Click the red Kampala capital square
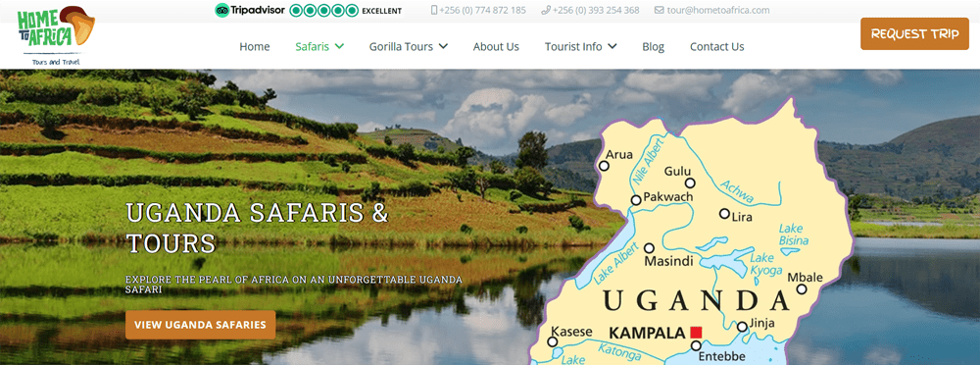980x365 pixels. 696,333
